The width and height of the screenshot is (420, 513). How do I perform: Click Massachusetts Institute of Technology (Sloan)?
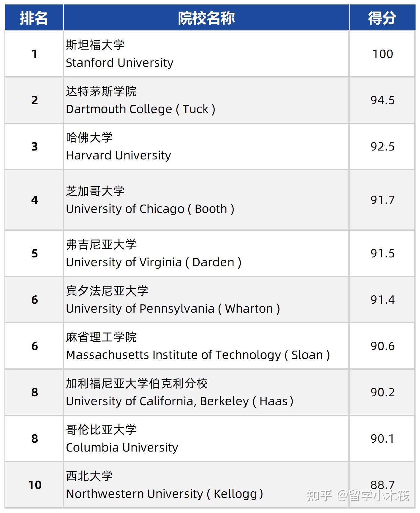pyautogui.click(x=198, y=355)
